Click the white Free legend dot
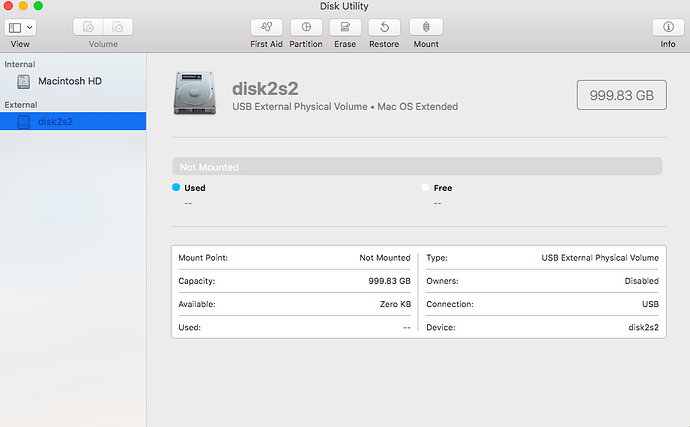Screen dimensions: 690x427 [425, 187]
